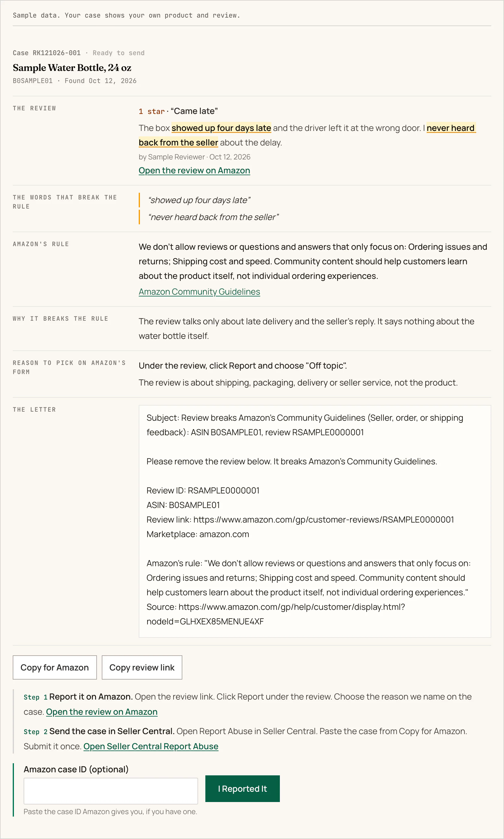Click the italic quote "showed up four days late"
Image resolution: width=504 pixels, height=839 pixels.
coord(199,200)
